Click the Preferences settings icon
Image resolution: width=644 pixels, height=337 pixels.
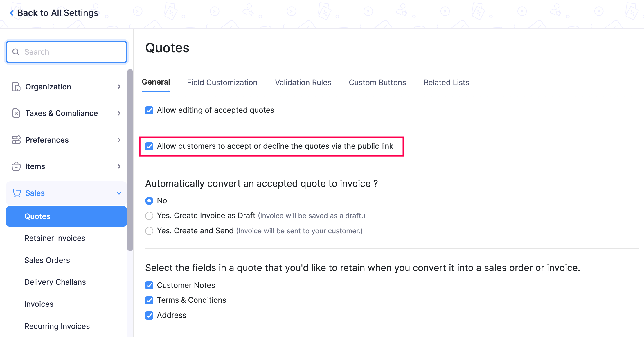click(x=16, y=140)
